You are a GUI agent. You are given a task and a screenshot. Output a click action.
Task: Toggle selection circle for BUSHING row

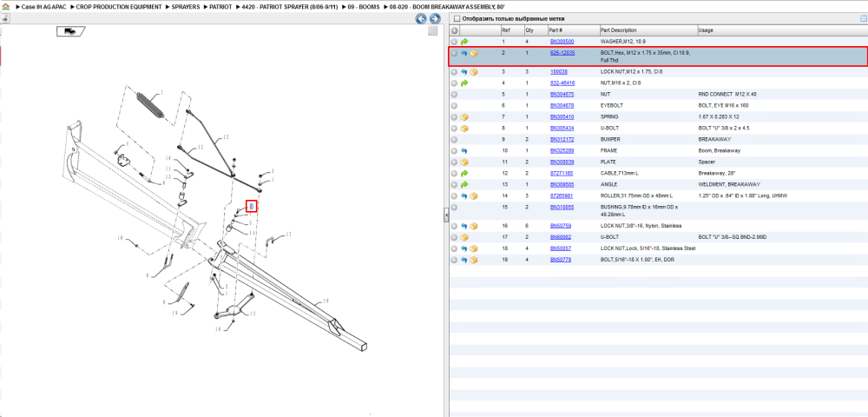pyautogui.click(x=455, y=207)
